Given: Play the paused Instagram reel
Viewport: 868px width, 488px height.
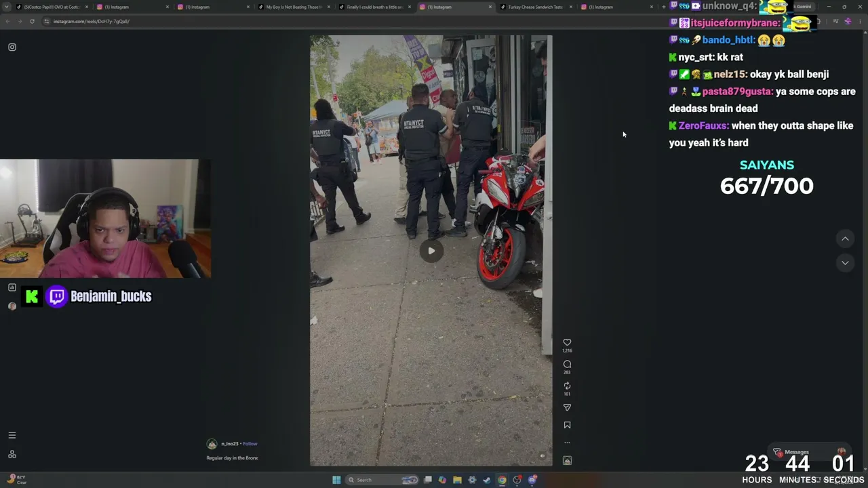Looking at the screenshot, I should 431,251.
